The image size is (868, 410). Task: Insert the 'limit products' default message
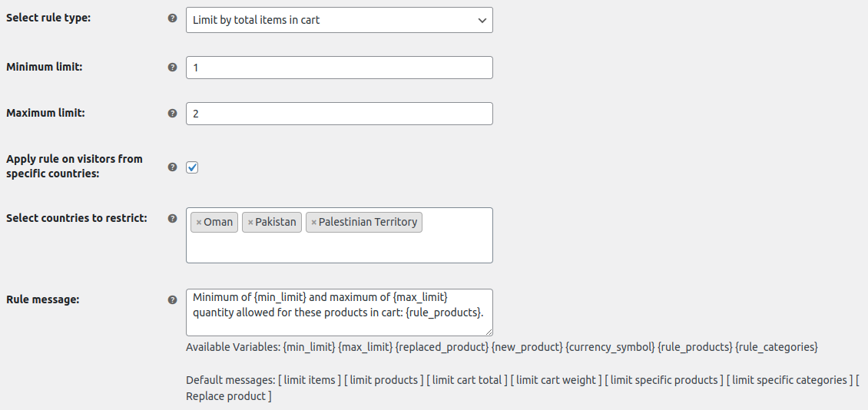click(385, 380)
